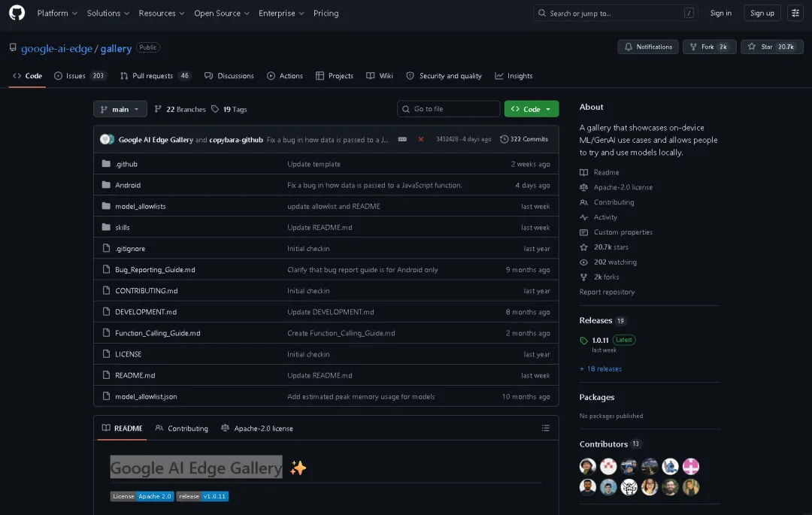Open the green Code dropdown button
This screenshot has height=515, width=812.
coord(532,109)
